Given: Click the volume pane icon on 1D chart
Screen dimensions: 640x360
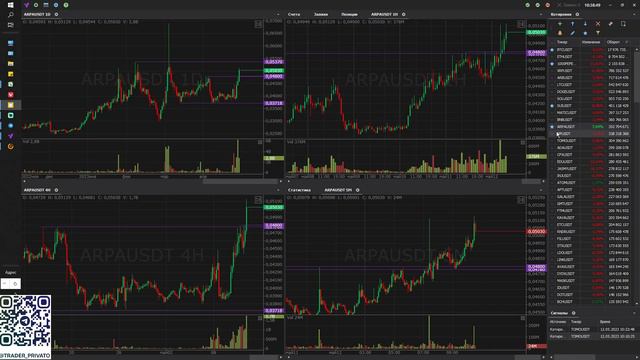Looking at the screenshot, I should (260, 142).
